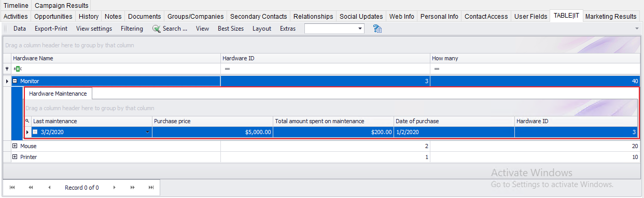Open the View settings menu
The height and width of the screenshot is (198, 644).
point(94,29)
